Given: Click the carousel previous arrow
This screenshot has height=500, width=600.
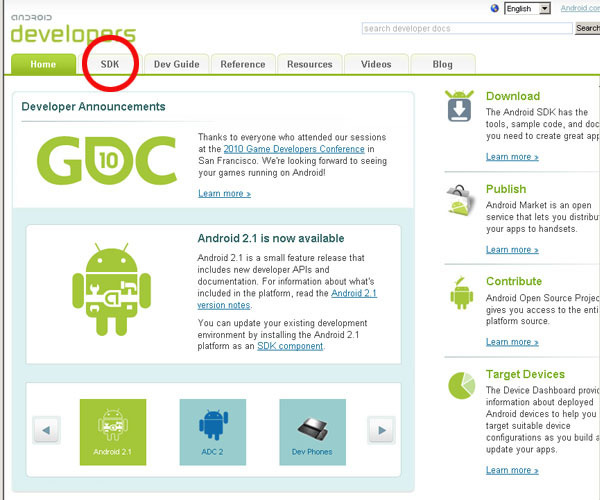Looking at the screenshot, I should 46,430.
